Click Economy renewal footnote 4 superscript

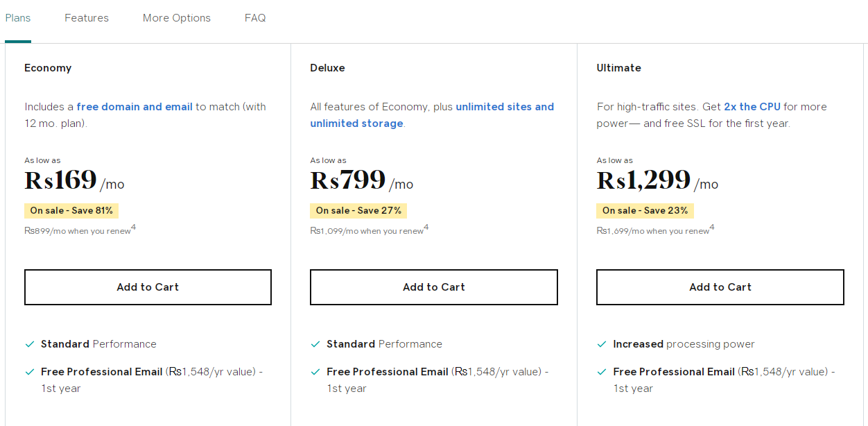[134, 228]
